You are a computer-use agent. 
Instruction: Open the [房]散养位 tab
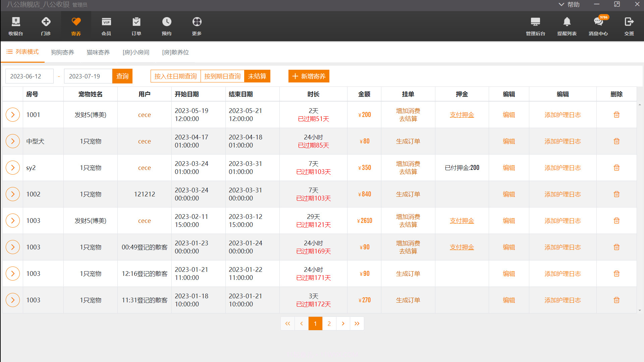(x=175, y=52)
